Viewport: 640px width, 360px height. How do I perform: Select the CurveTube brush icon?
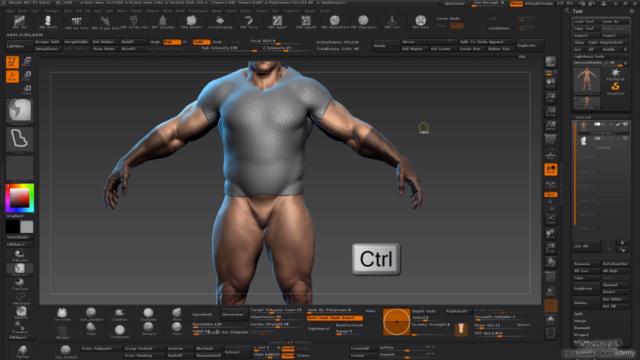[x=62, y=314]
